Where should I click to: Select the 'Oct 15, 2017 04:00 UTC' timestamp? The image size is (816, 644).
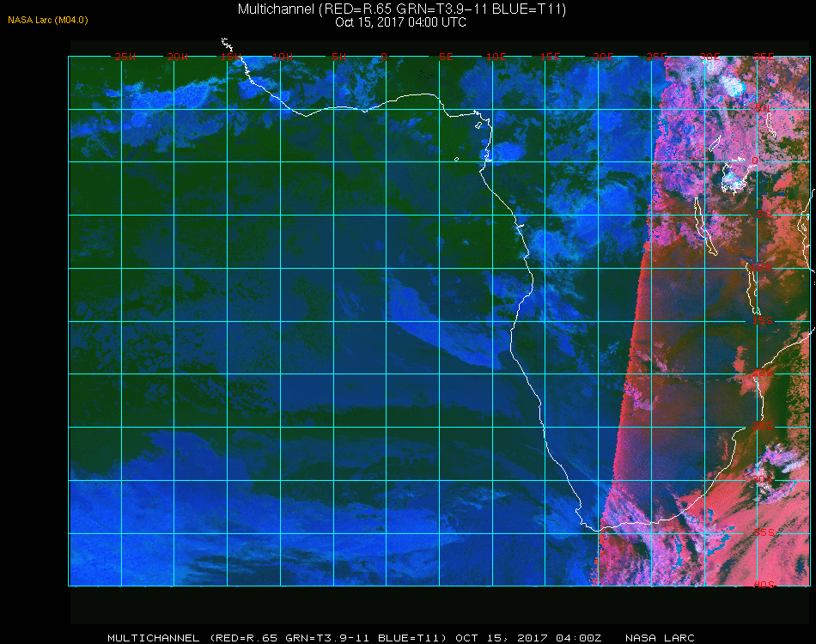400,22
